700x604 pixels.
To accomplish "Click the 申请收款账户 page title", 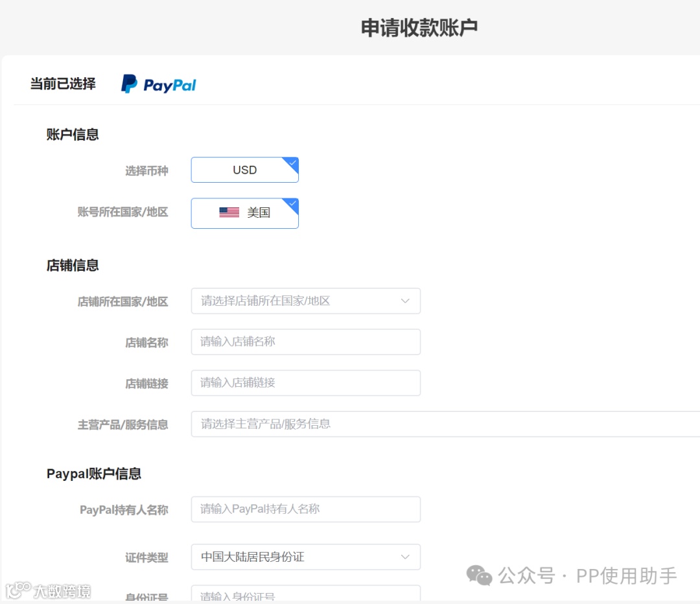I will (419, 28).
